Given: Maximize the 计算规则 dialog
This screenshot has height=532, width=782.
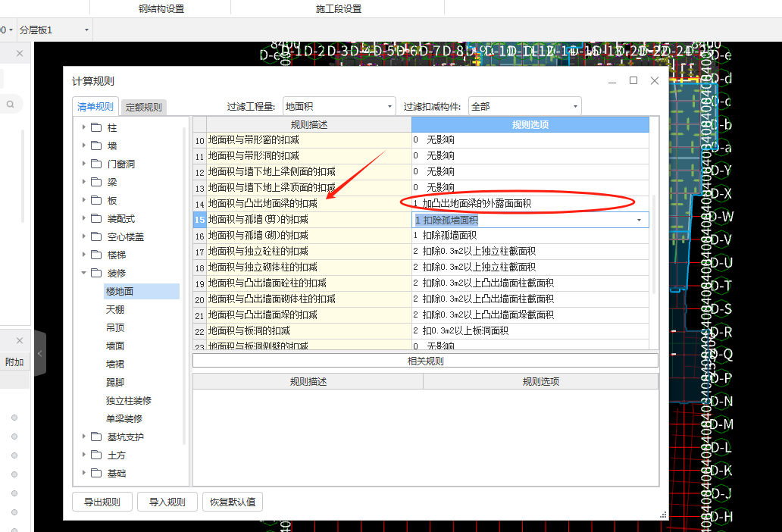Looking at the screenshot, I should click(633, 81).
